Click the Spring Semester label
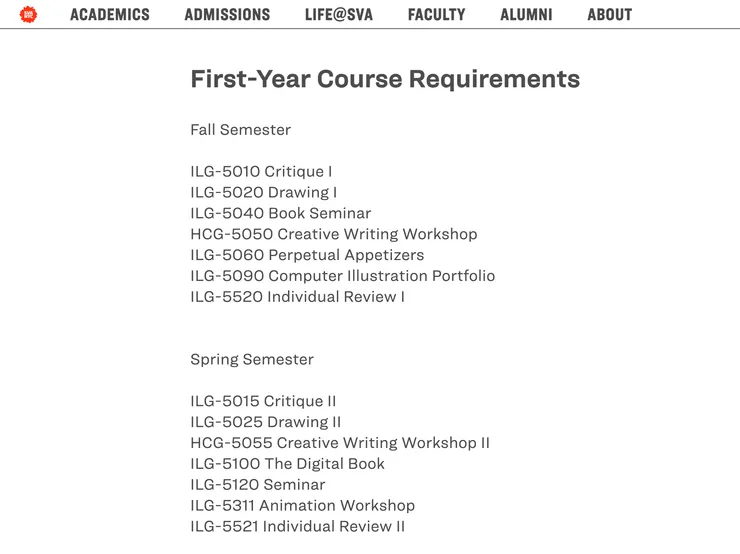Image resolution: width=740 pixels, height=554 pixels. [x=252, y=360]
